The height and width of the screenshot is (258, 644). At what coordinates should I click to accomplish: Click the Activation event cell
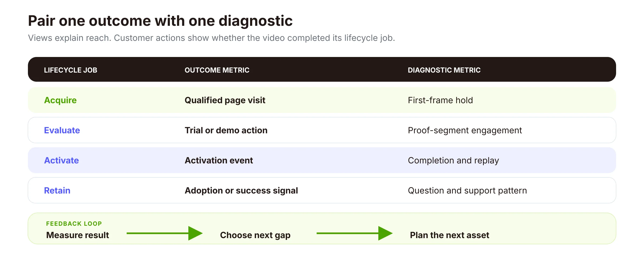click(x=219, y=160)
